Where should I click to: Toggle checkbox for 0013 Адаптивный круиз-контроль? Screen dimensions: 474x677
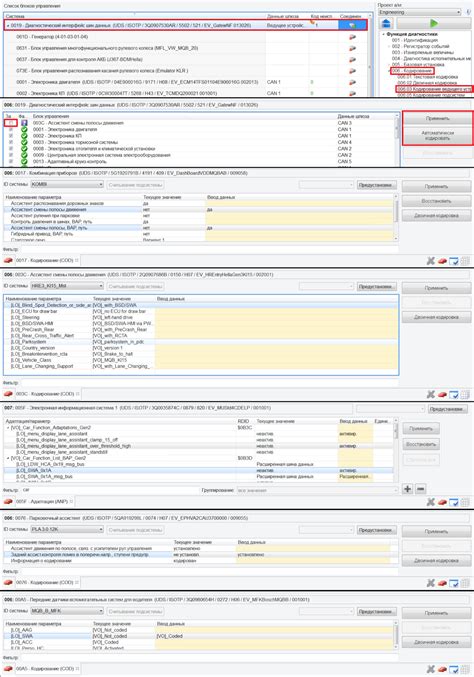[10, 161]
